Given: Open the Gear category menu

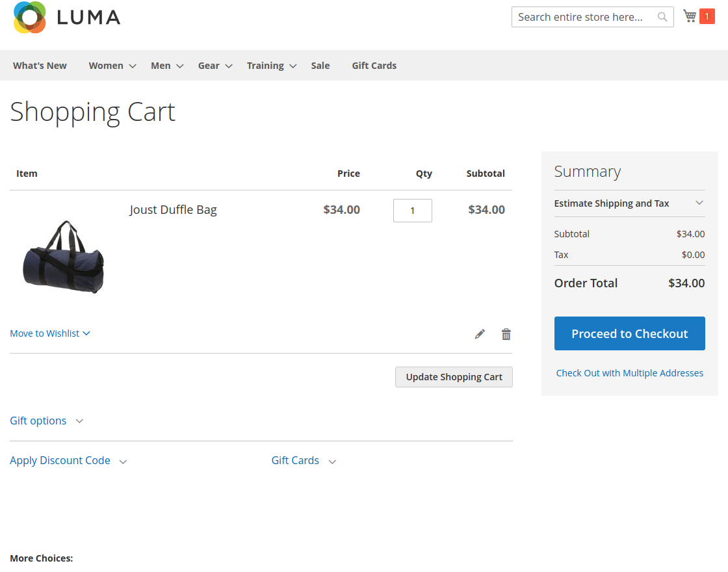Looking at the screenshot, I should click(209, 65).
